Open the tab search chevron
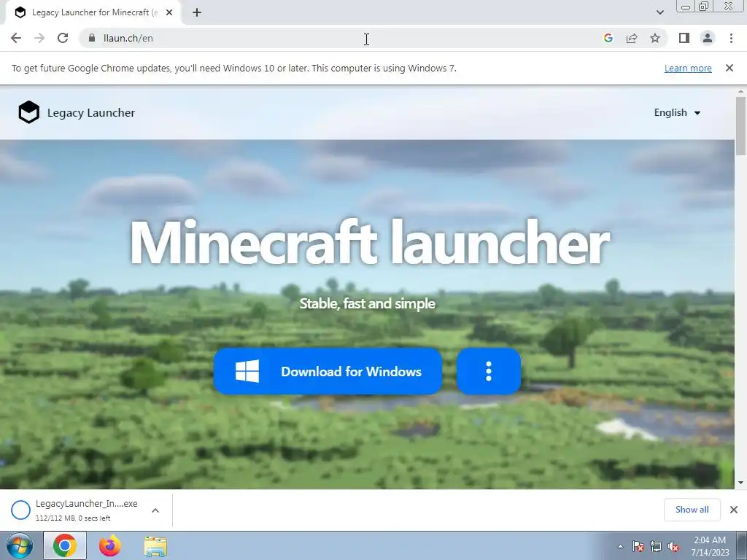This screenshot has height=560, width=747. (x=659, y=12)
